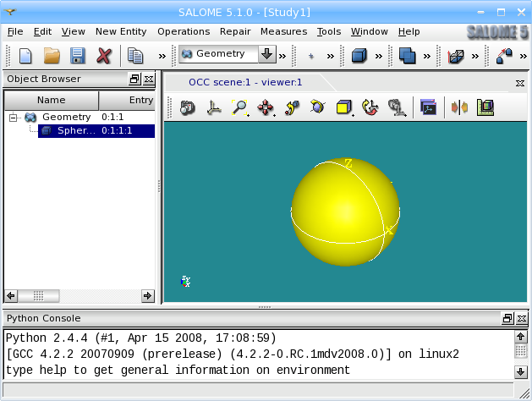The width and height of the screenshot is (532, 401).
Task: Open the Measures menu
Action: (x=283, y=31)
